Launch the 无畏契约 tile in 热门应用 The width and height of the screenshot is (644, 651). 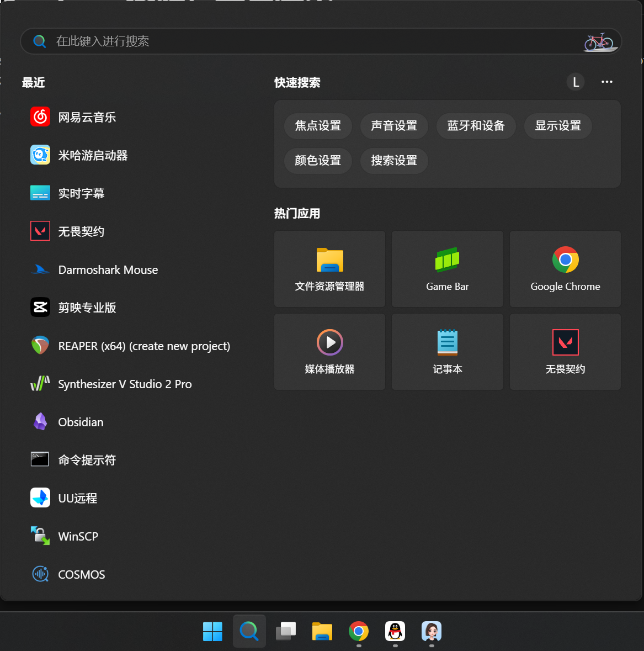[565, 352]
